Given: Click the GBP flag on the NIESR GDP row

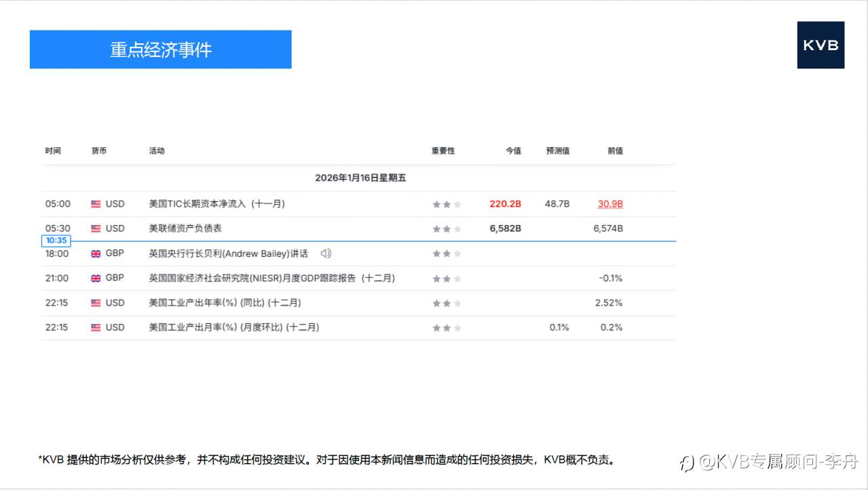Looking at the screenshot, I should tap(96, 278).
